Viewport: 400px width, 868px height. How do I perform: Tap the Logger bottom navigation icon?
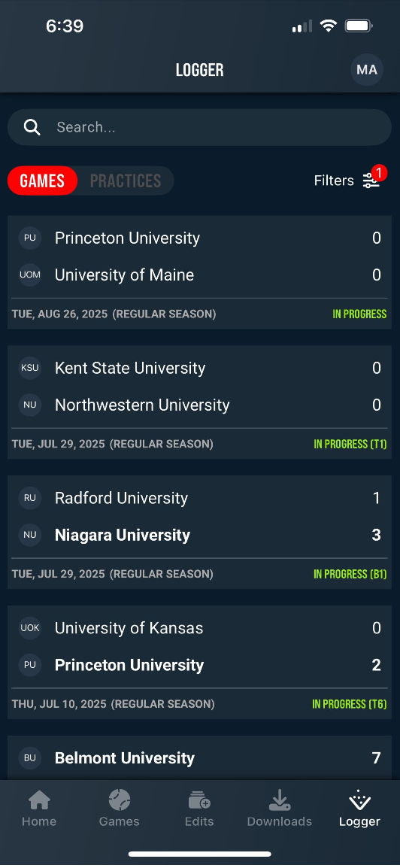[359, 800]
